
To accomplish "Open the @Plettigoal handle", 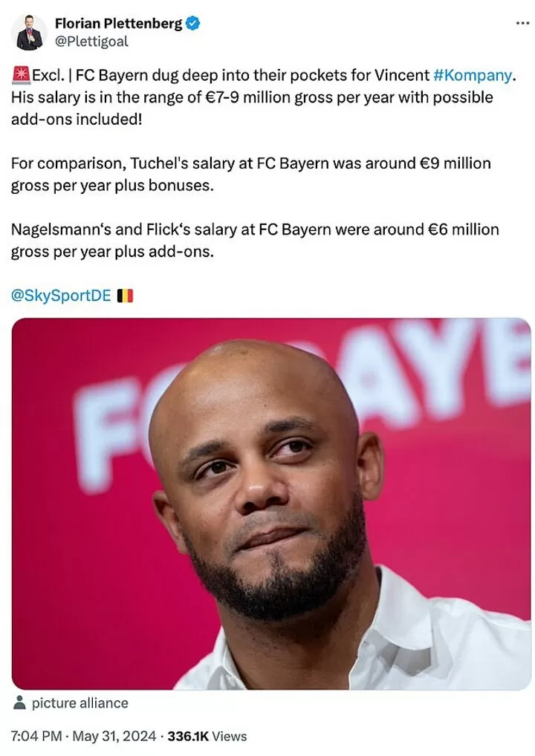I will pyautogui.click(x=91, y=42).
